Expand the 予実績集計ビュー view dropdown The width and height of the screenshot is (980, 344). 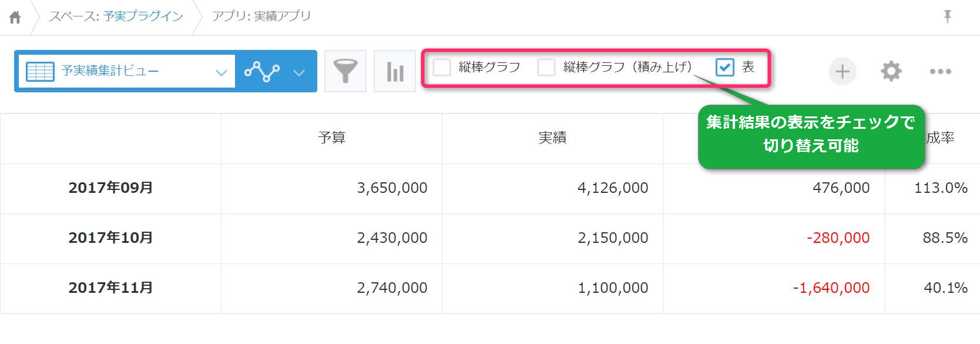[221, 72]
